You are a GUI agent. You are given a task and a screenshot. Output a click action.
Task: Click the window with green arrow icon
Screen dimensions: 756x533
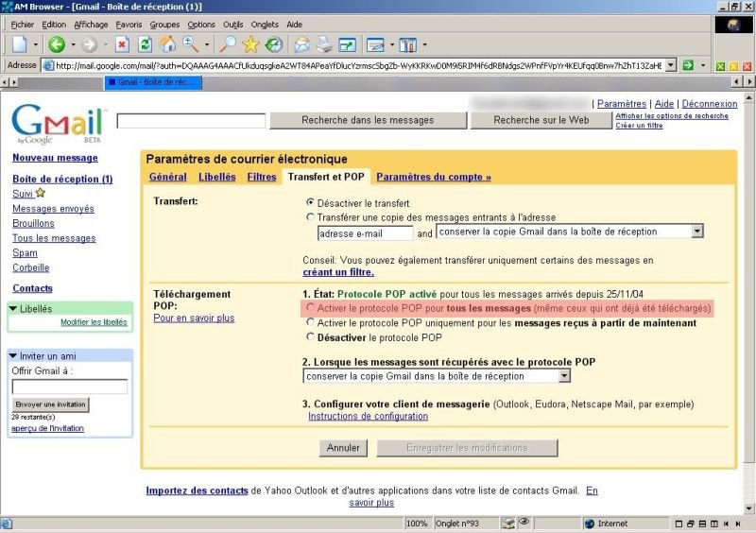pyautogui.click(x=348, y=44)
